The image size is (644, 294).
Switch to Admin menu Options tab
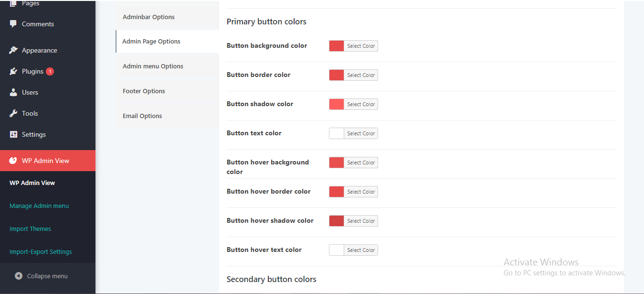153,66
